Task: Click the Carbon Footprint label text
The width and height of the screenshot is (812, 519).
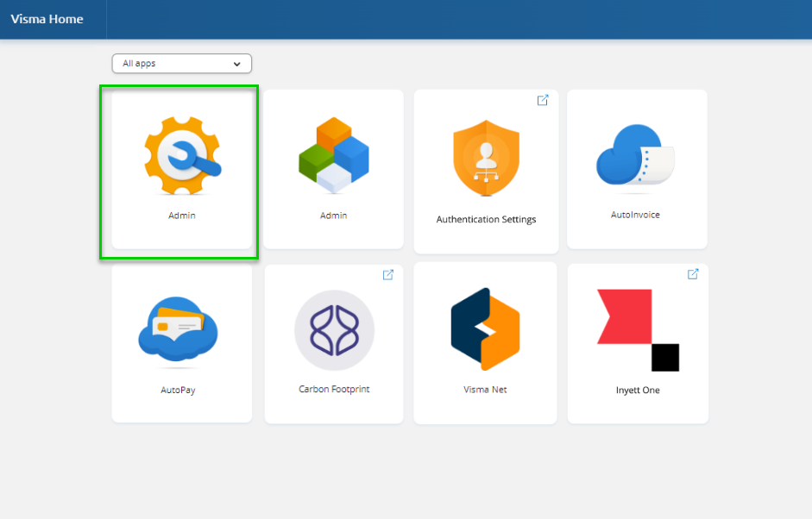Action: [334, 389]
